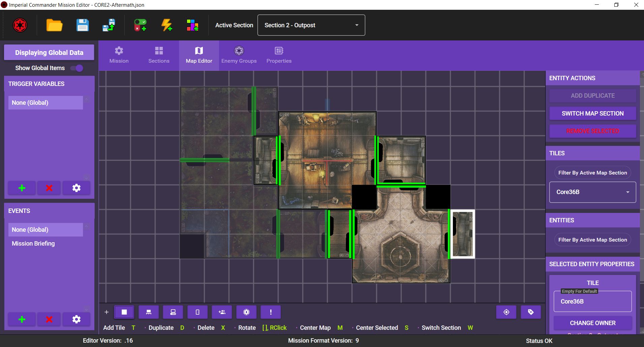Image resolution: width=644 pixels, height=347 pixels.
Task: Add a new map section via blocks icon
Action: [x=192, y=25]
